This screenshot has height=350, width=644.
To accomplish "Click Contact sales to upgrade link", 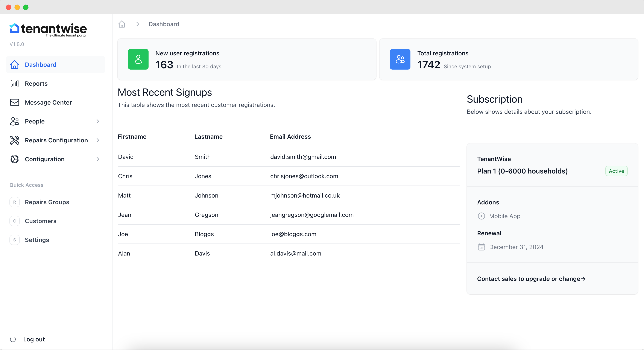I will 531,279.
